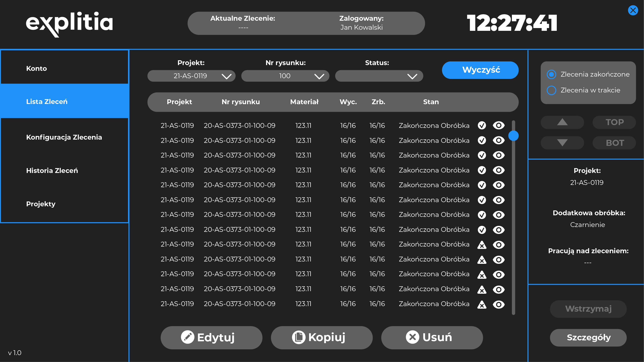Open the Nr rysunku dropdown showing 100
Screen dimensions: 644x362
pyautogui.click(x=285, y=76)
